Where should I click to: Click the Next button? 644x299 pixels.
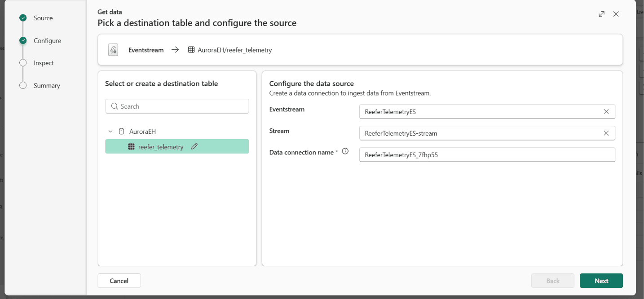(x=601, y=281)
